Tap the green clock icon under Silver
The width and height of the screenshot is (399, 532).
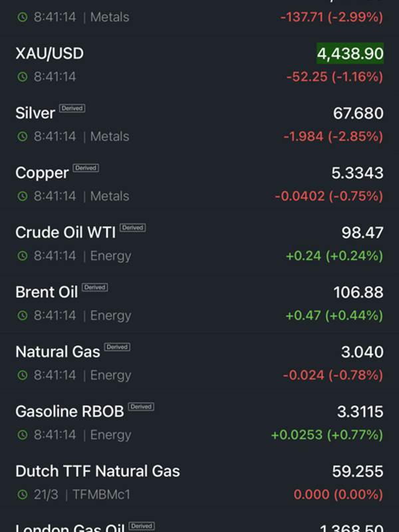[x=22, y=137]
